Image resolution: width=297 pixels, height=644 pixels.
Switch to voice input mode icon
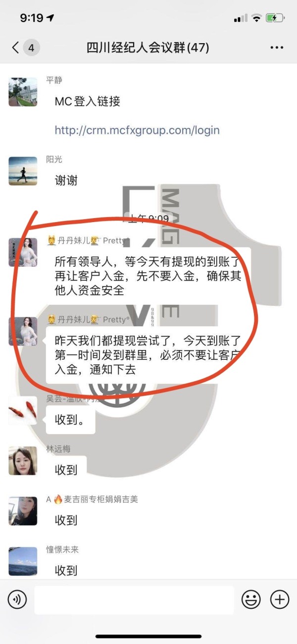click(17, 600)
